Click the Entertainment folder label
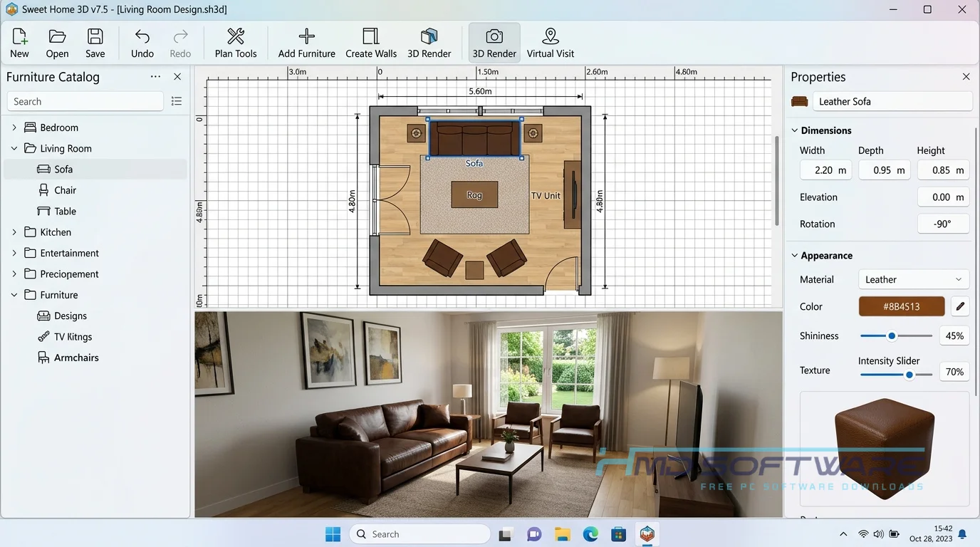 click(70, 253)
